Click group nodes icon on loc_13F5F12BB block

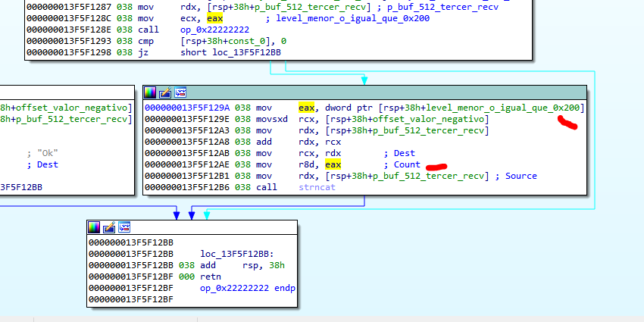coord(124,227)
